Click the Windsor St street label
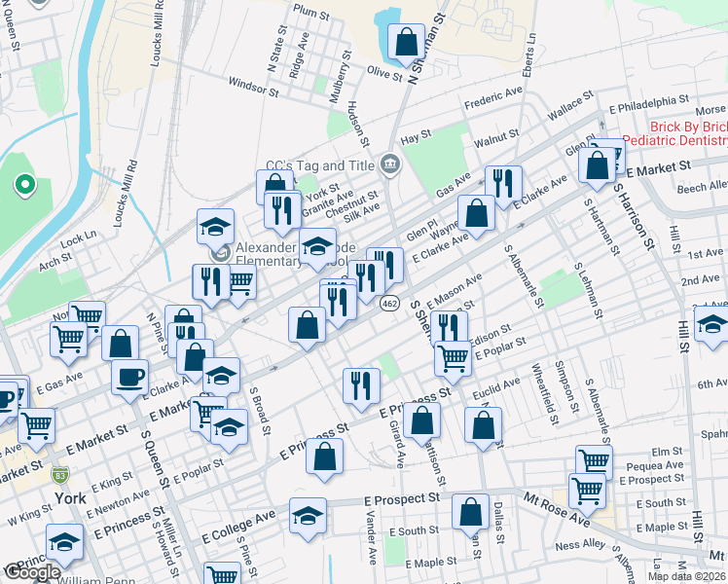The height and width of the screenshot is (584, 728). (x=253, y=88)
